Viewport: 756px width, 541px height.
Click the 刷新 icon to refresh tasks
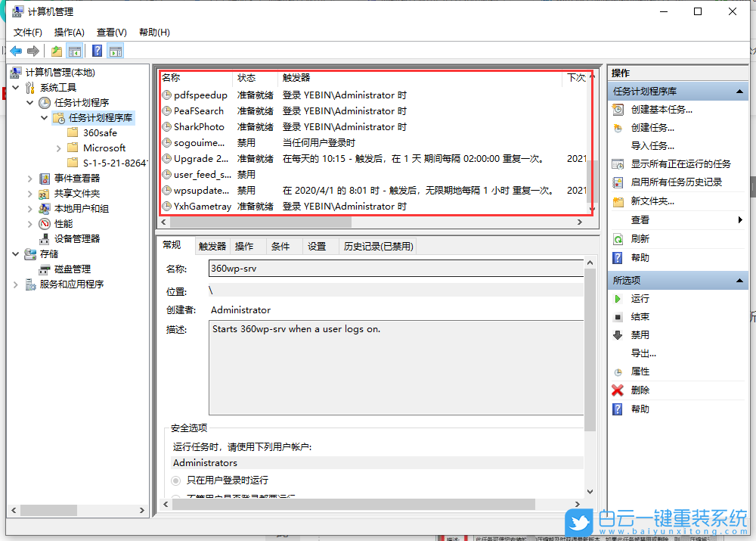620,238
